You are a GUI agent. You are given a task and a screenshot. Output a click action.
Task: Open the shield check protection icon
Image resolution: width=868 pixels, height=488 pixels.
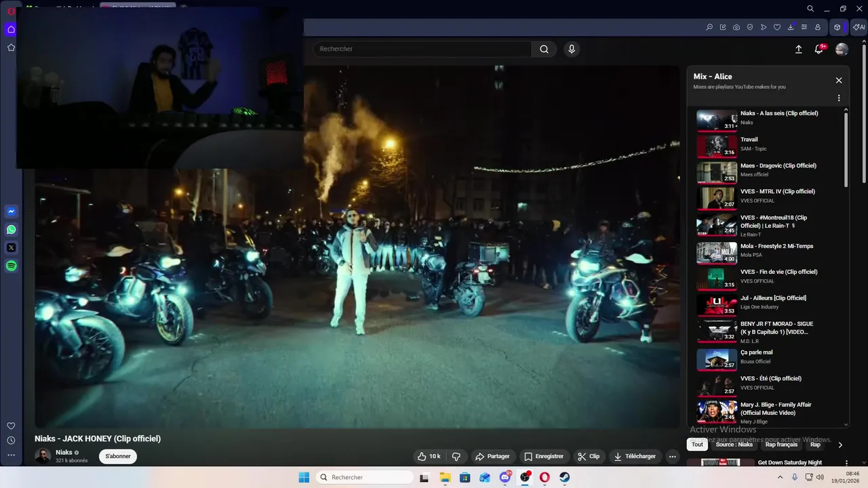point(750,27)
